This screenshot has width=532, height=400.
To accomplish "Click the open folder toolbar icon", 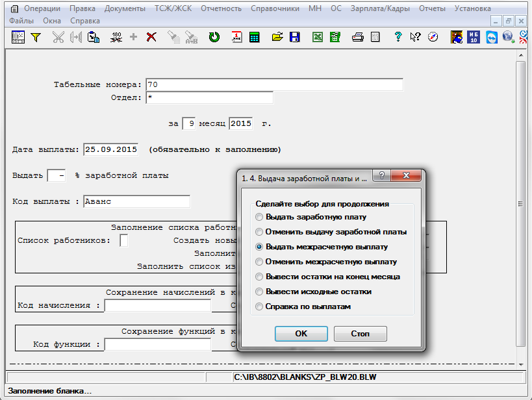I will click(277, 37).
